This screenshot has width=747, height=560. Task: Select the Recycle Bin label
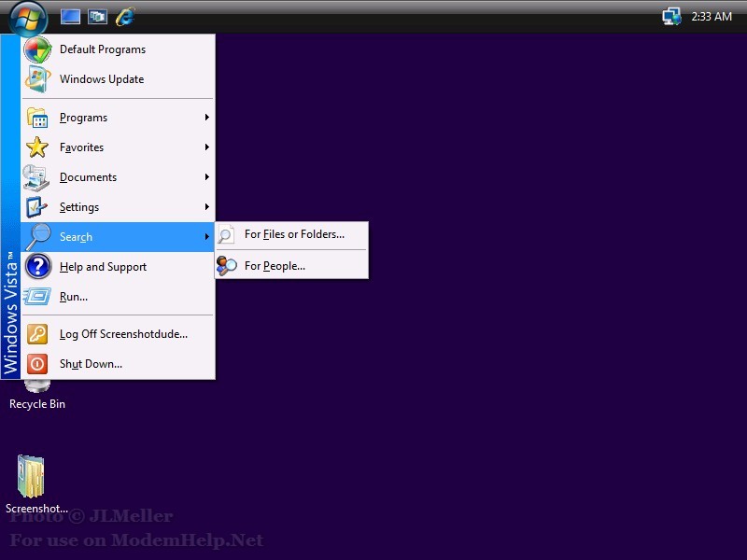point(37,404)
